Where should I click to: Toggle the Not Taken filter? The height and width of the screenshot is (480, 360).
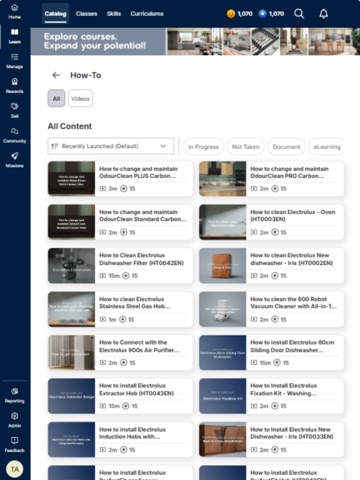pyautogui.click(x=246, y=147)
